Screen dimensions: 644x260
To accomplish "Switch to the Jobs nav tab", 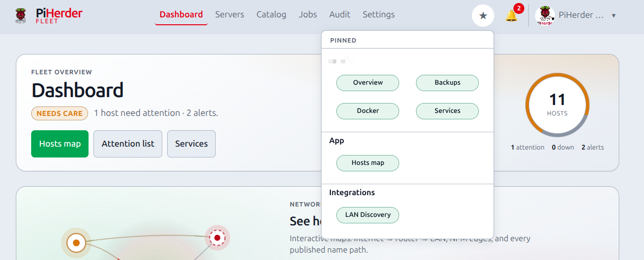I will pos(308,14).
